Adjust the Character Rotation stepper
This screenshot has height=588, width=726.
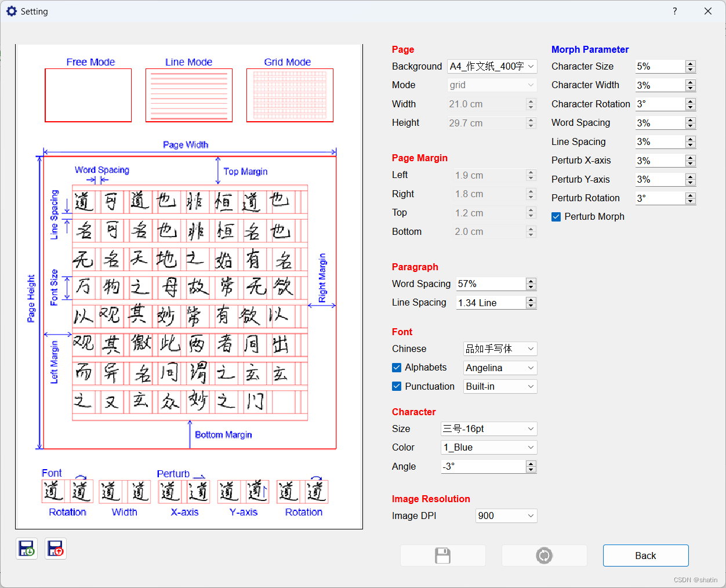[690, 104]
